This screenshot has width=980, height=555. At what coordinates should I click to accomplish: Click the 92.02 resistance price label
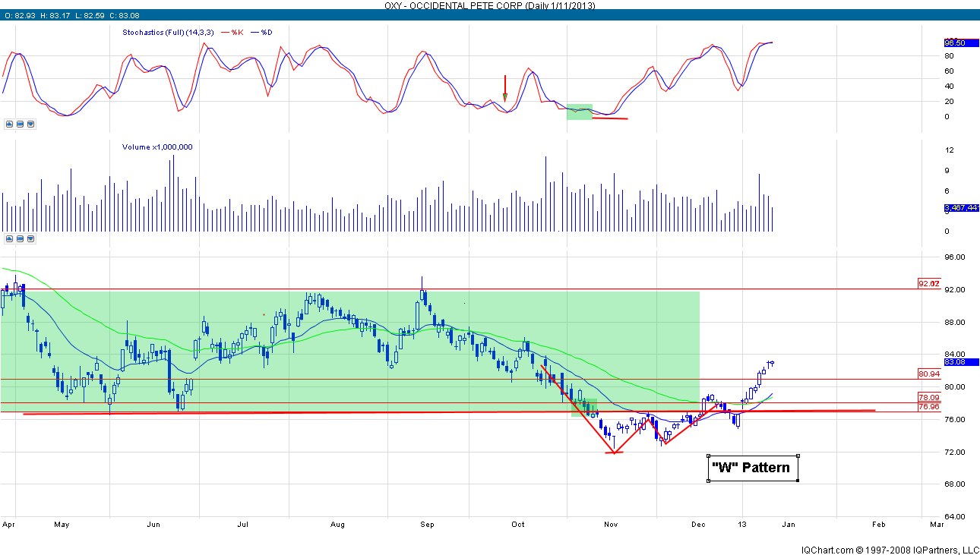[929, 284]
